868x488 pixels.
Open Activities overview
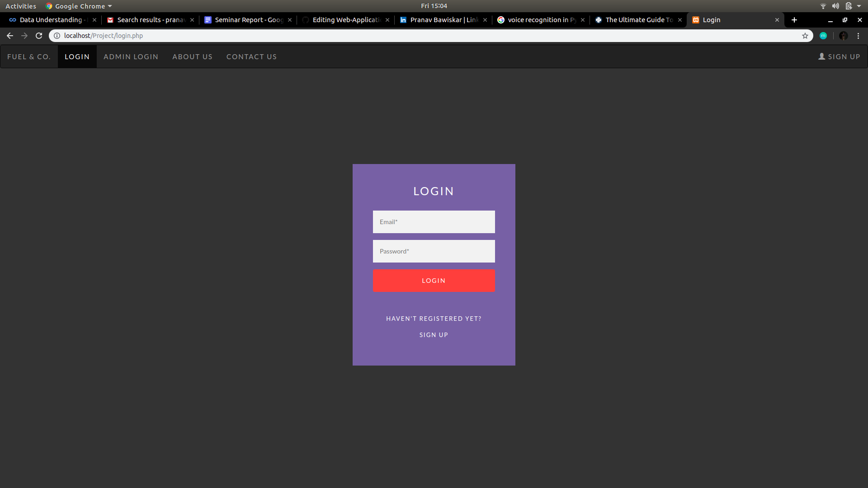21,6
